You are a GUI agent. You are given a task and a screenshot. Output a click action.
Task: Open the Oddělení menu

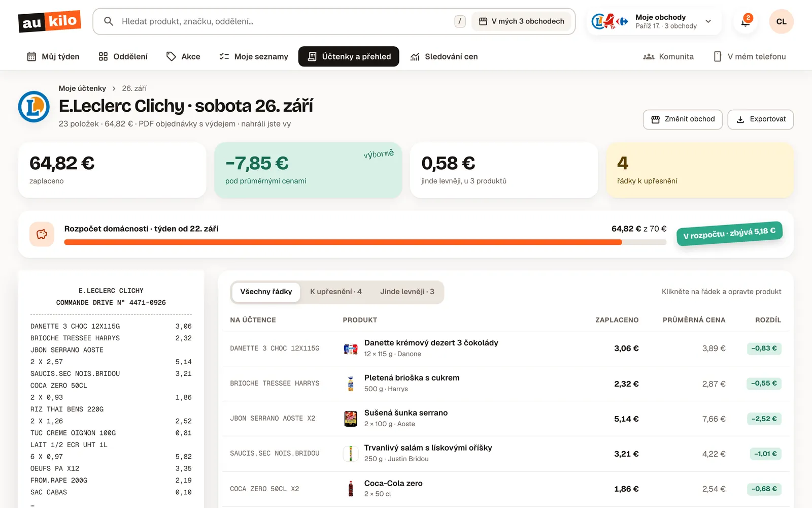pos(123,56)
